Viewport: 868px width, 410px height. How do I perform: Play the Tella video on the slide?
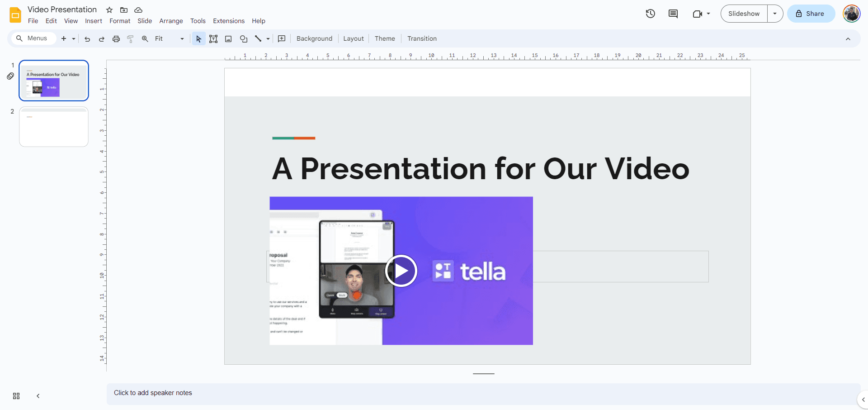pyautogui.click(x=401, y=271)
